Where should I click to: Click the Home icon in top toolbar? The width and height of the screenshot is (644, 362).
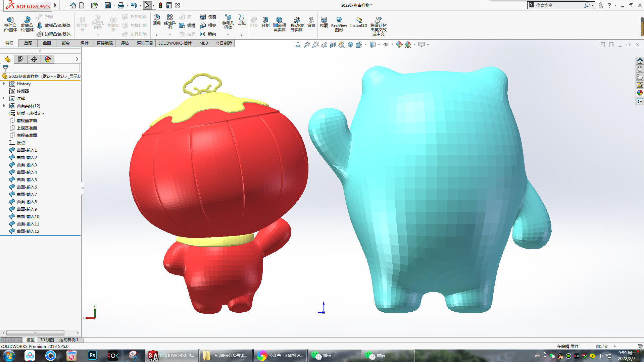[73, 5]
